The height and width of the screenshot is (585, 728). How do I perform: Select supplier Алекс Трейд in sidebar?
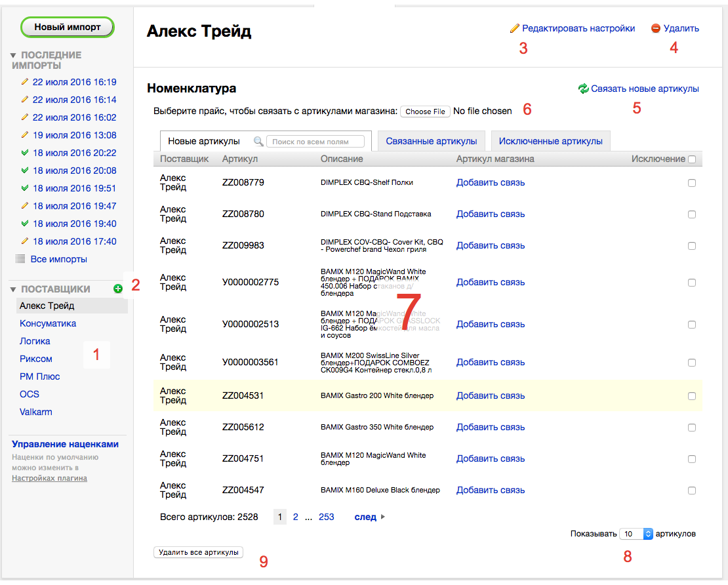click(72, 306)
